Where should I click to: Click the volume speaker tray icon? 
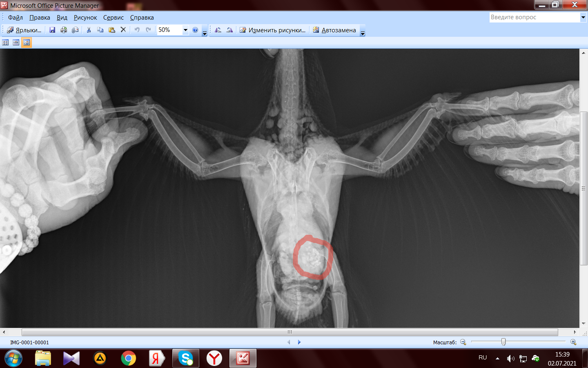pyautogui.click(x=510, y=359)
